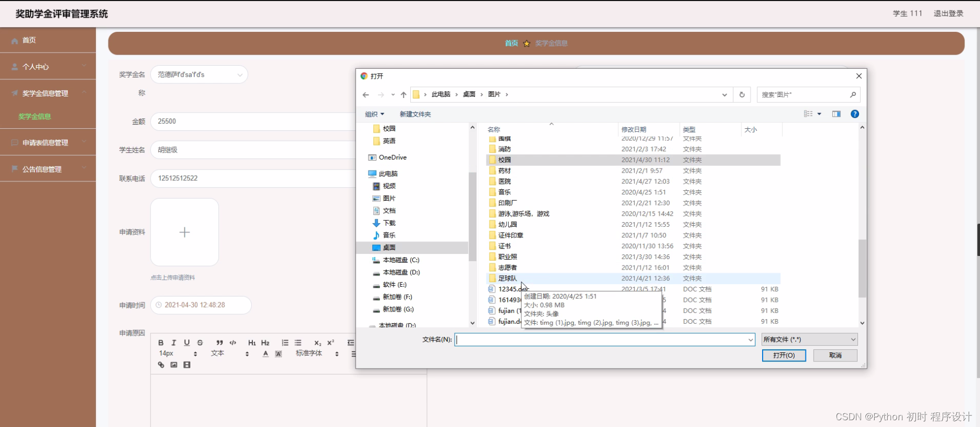Select OneDrive in navigation tree

tap(392, 157)
